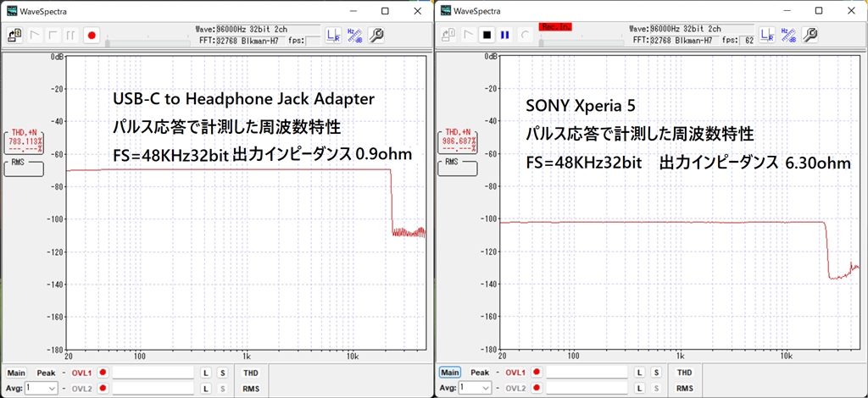Screen dimensions: 868x398
Task: Click the OVL2 red record dot in left window
Action: pyautogui.click(x=103, y=388)
